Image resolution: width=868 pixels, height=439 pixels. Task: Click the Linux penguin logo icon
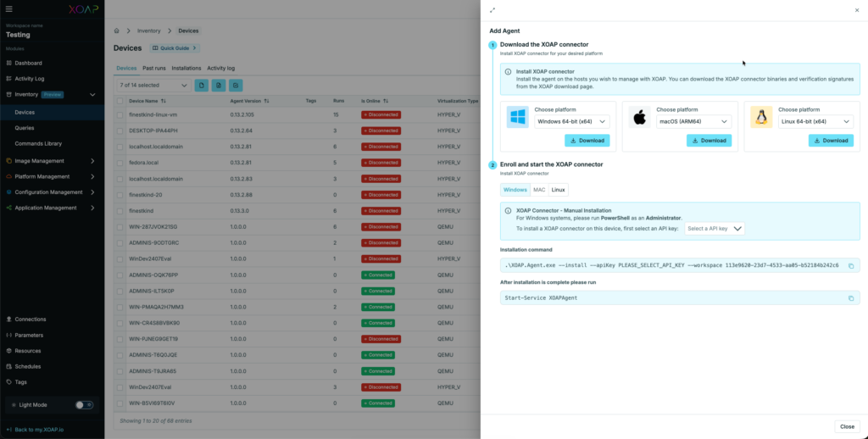pyautogui.click(x=761, y=118)
